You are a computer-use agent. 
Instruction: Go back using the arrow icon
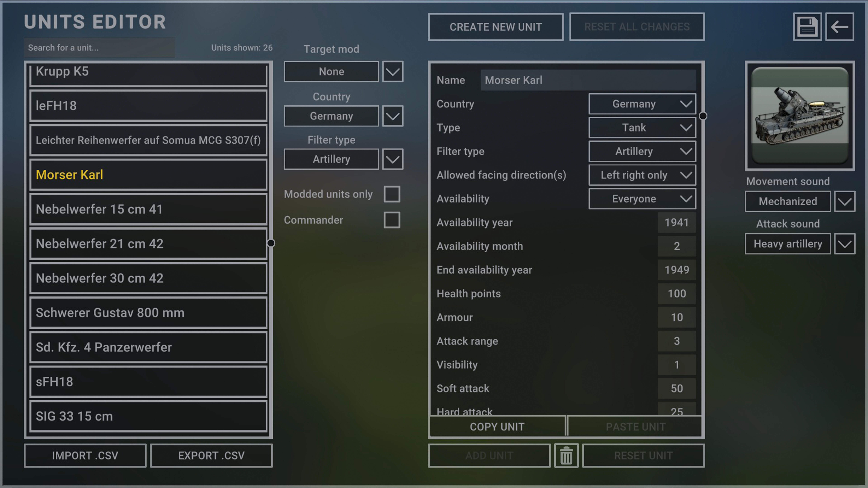point(839,27)
